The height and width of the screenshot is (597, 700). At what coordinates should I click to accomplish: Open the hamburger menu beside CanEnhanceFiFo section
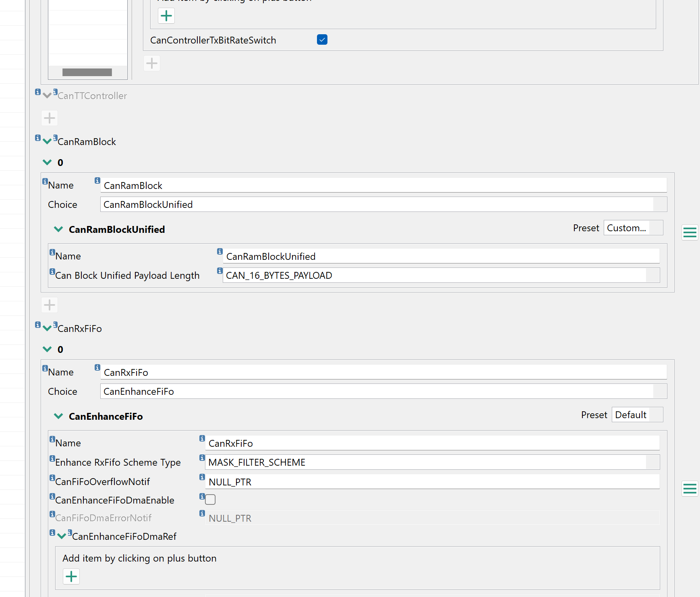click(x=690, y=489)
